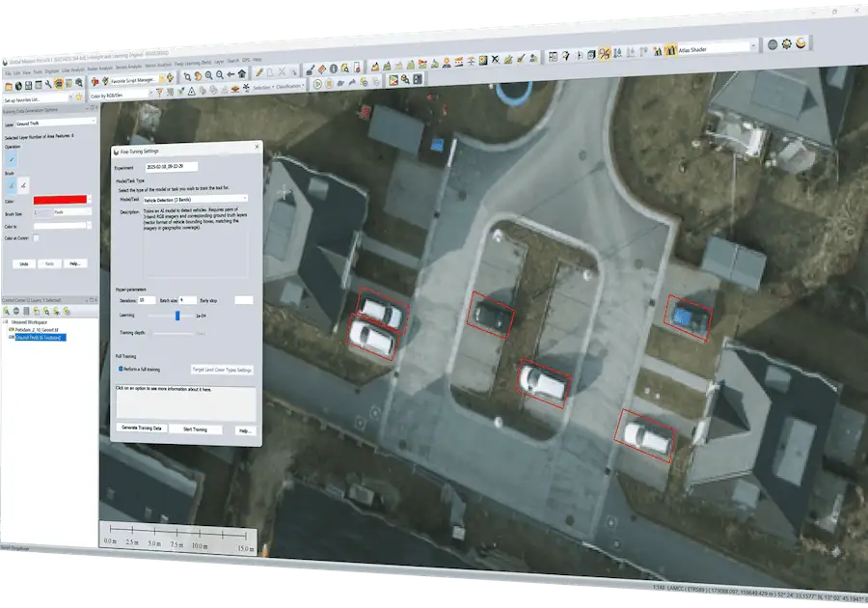This screenshot has height=608, width=868.
Task: Toggle the Color at Cursor checkbox
Action: tap(36, 237)
